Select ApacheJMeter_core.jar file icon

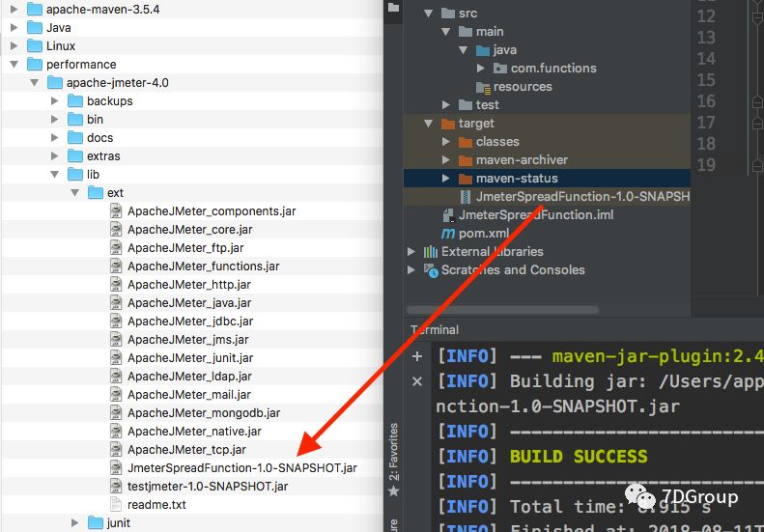(x=116, y=230)
